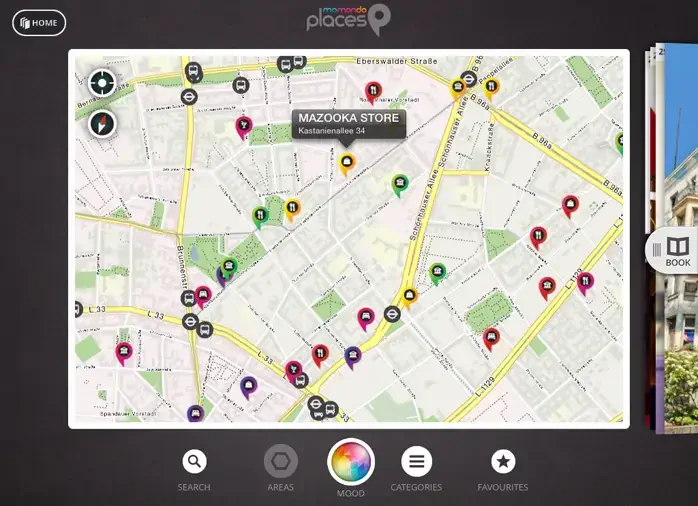This screenshot has width=698, height=506.
Task: Go back with the HOME button
Action: (x=39, y=23)
